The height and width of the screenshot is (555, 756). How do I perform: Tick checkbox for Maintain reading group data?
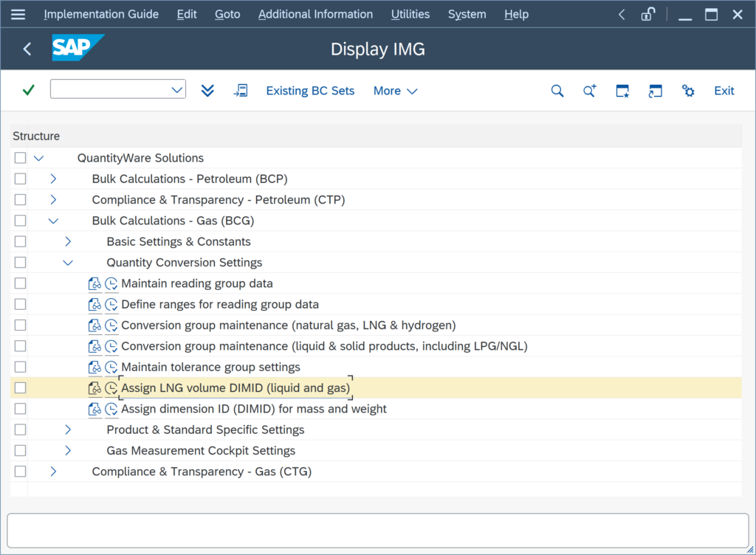point(20,283)
